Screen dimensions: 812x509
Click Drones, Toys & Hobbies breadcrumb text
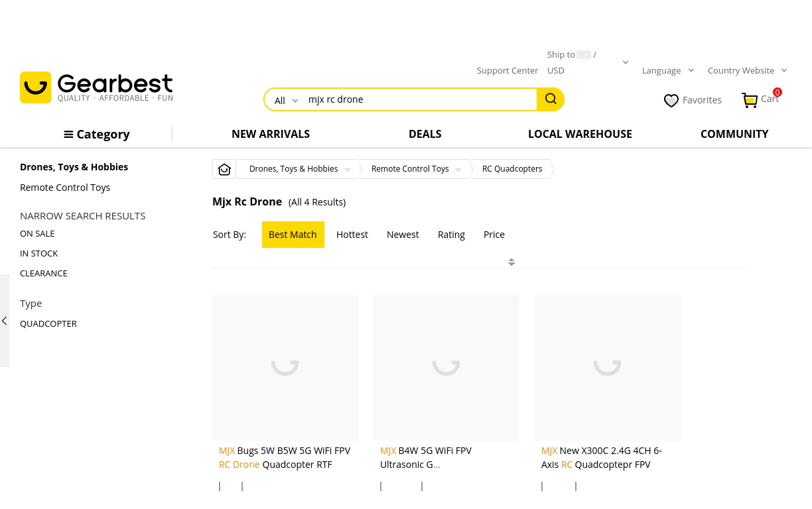tap(294, 169)
